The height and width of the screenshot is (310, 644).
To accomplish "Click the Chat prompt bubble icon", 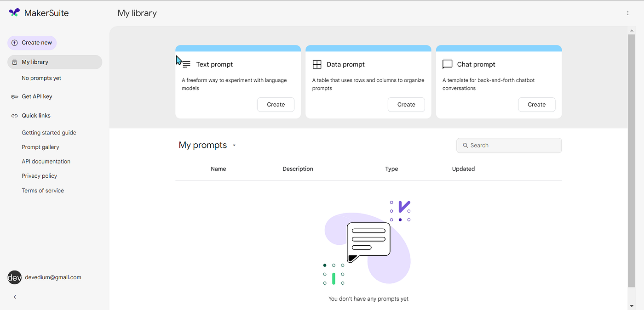I will click(447, 64).
